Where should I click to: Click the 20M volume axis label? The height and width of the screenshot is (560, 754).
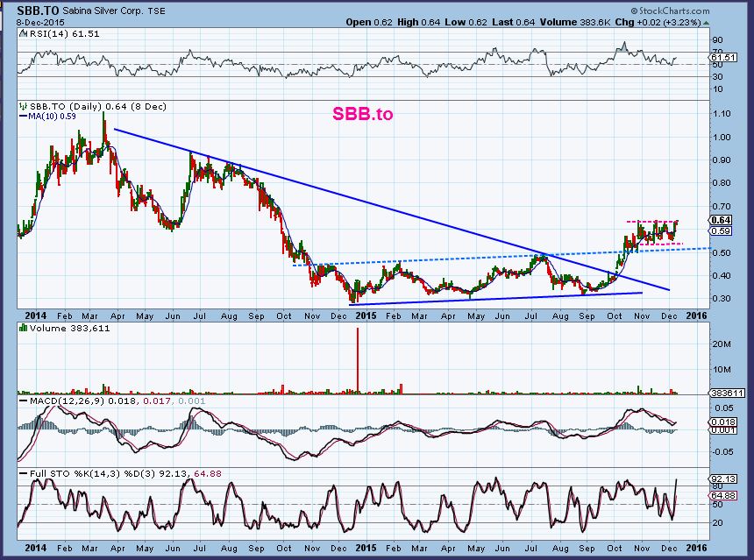pyautogui.click(x=722, y=344)
